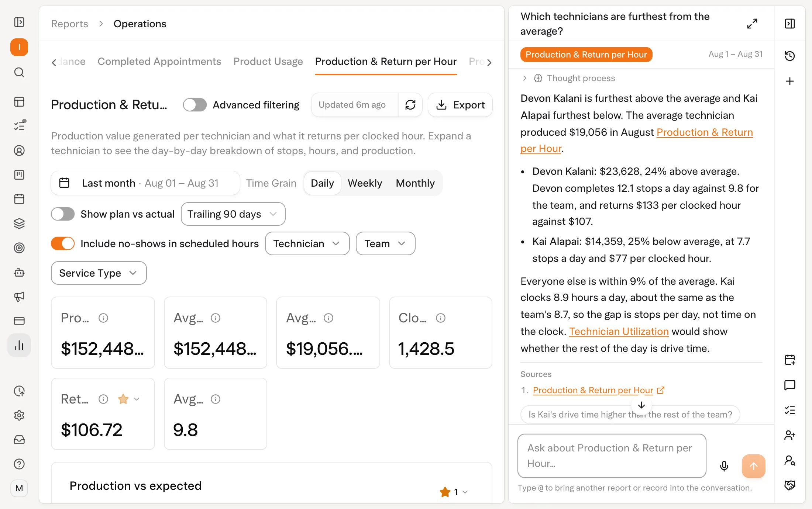Open settings gear in left sidebar
Viewport: 812px width, 509px height.
[x=19, y=415]
